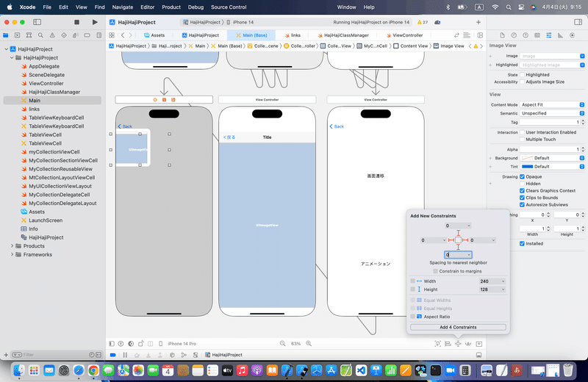This screenshot has height=382, width=588.
Task: Show the Connections inspector
Action: 572,35
